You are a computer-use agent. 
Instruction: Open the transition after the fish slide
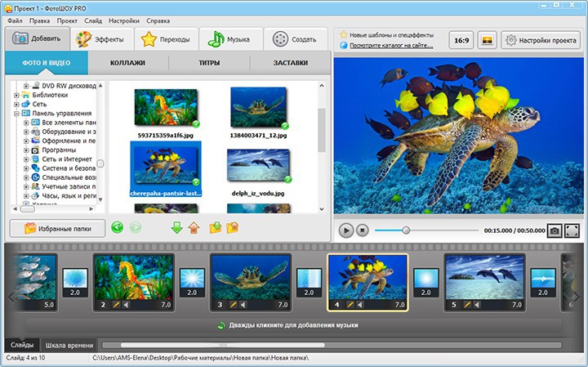75,283
